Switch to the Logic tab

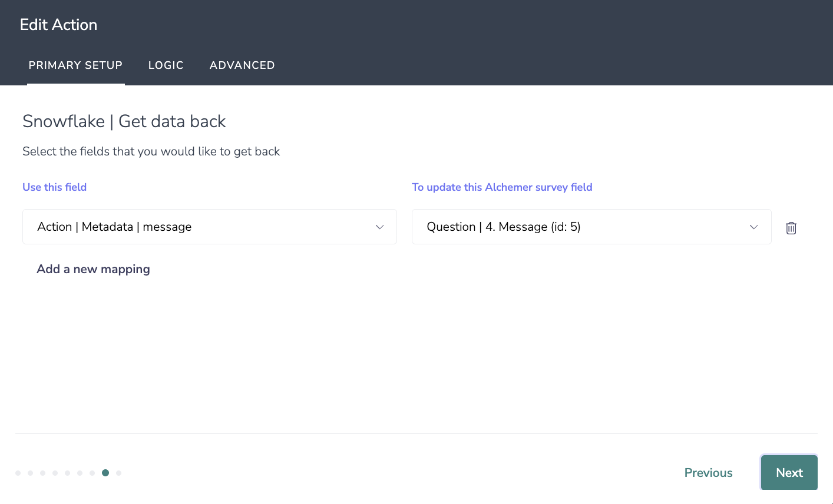coord(166,65)
